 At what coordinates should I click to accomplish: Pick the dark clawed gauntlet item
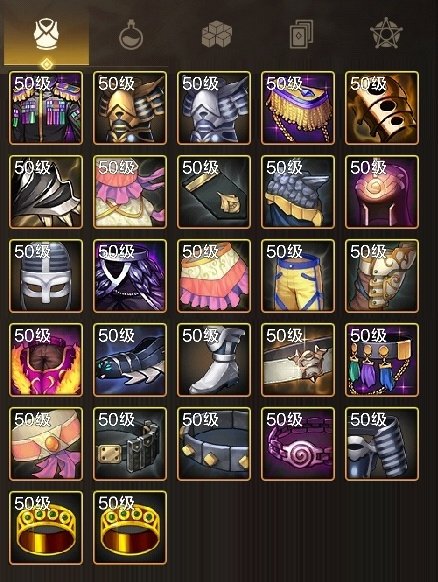(x=130, y=360)
